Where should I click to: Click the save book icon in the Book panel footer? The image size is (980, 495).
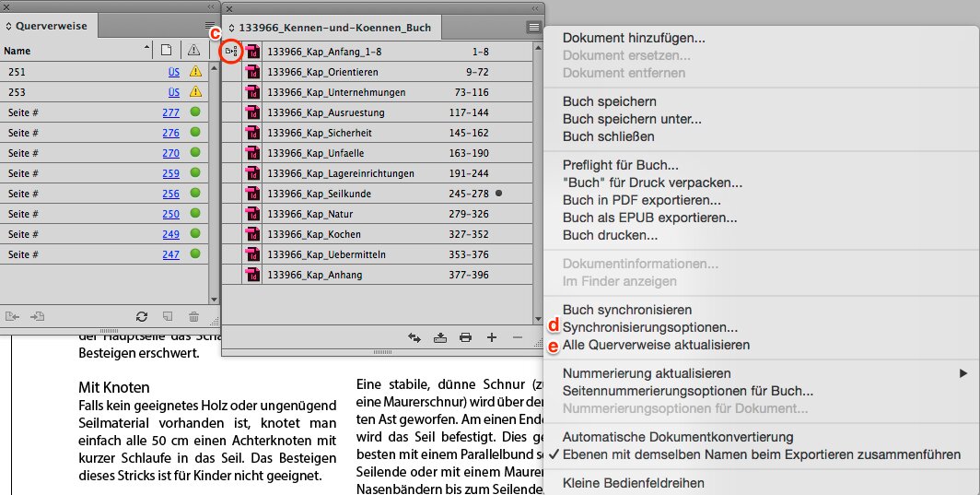pos(440,337)
